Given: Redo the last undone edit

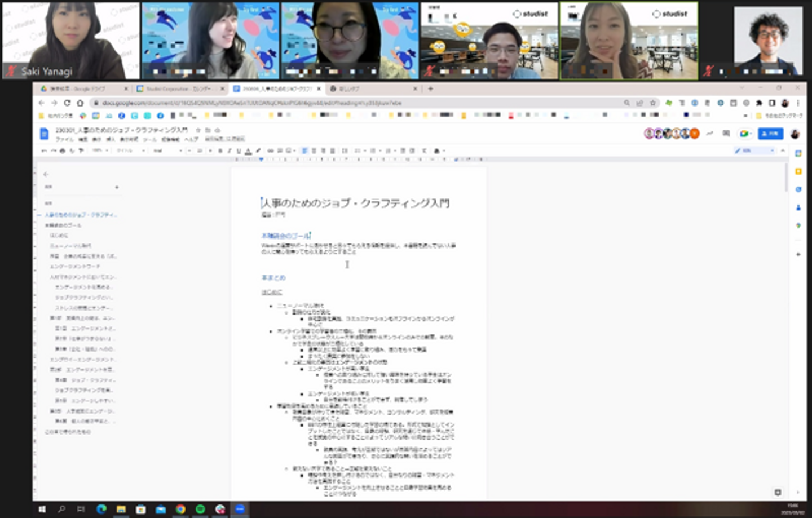Looking at the screenshot, I should tap(53, 151).
